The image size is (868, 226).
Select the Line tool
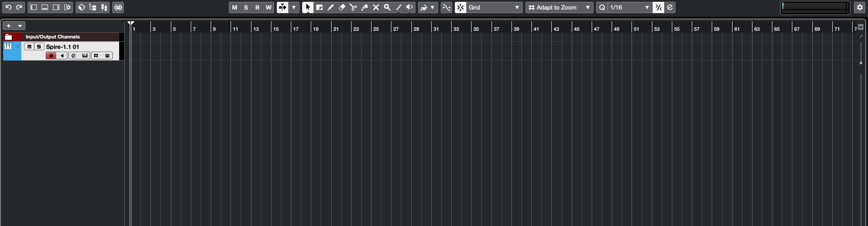click(x=399, y=7)
